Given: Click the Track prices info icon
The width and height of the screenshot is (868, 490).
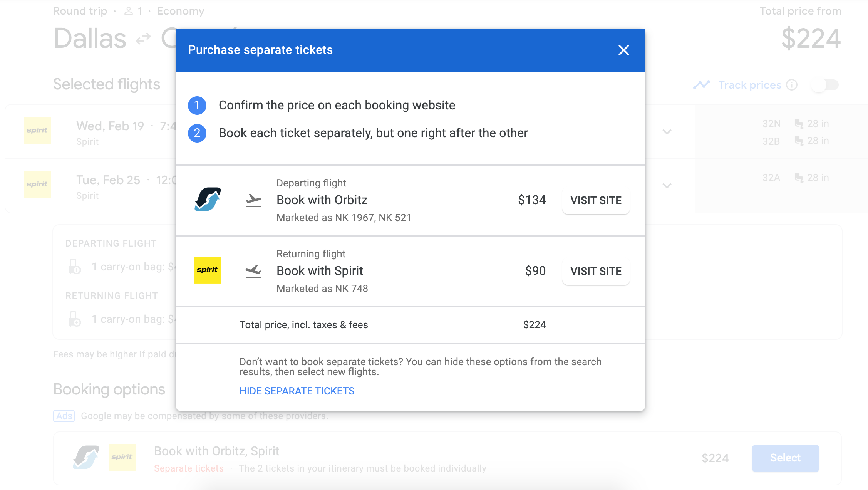Looking at the screenshot, I should coord(792,85).
